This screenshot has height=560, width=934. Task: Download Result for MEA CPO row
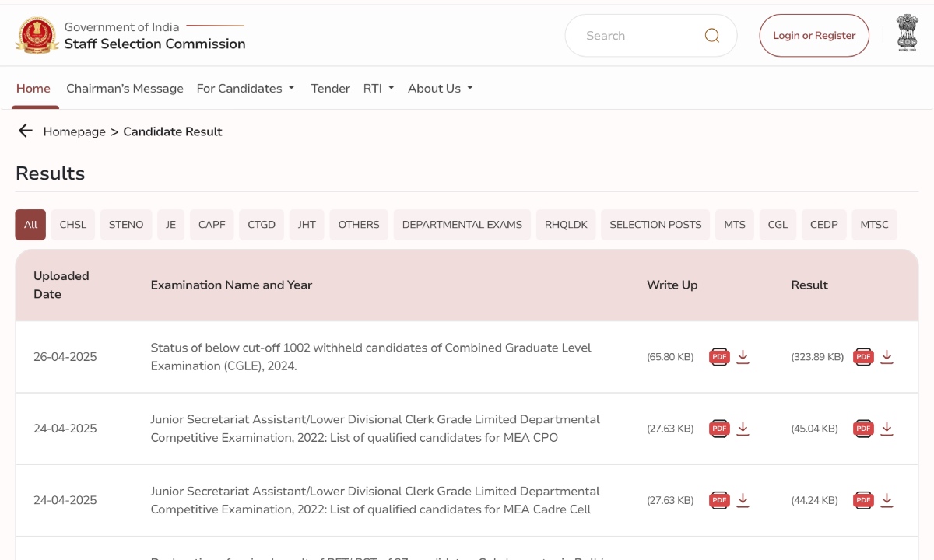pyautogui.click(x=887, y=429)
